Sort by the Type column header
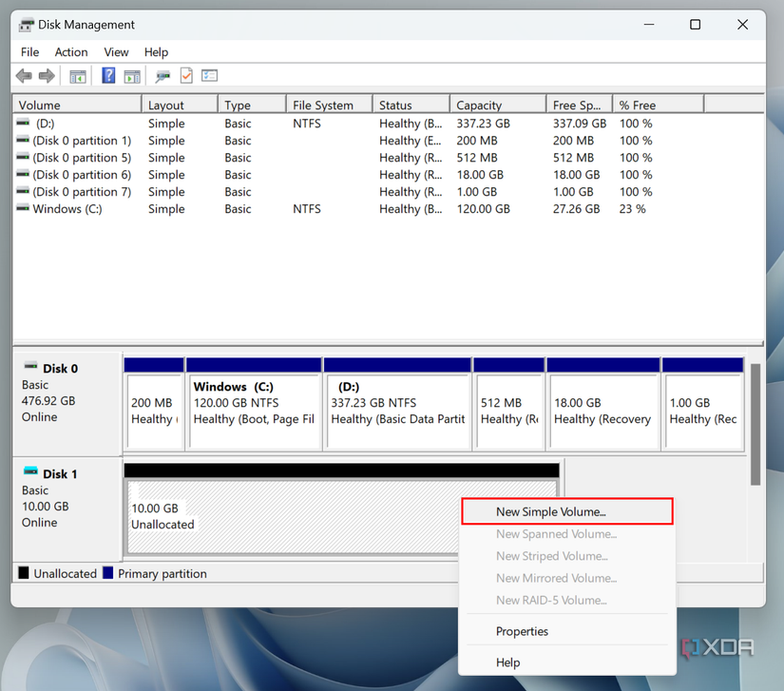The width and height of the screenshot is (784, 691). [x=252, y=105]
